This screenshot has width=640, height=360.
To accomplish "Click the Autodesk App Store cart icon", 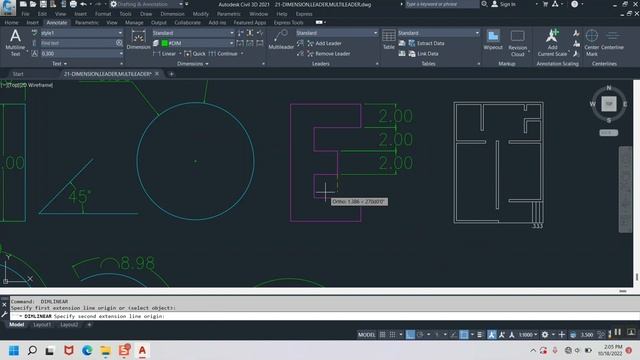I will coord(545,4).
